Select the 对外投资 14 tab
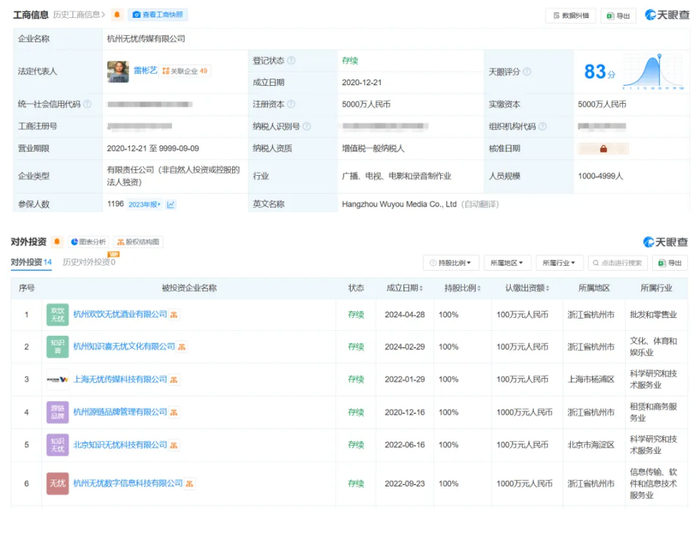Image resolution: width=700 pixels, height=533 pixels. tap(31, 263)
